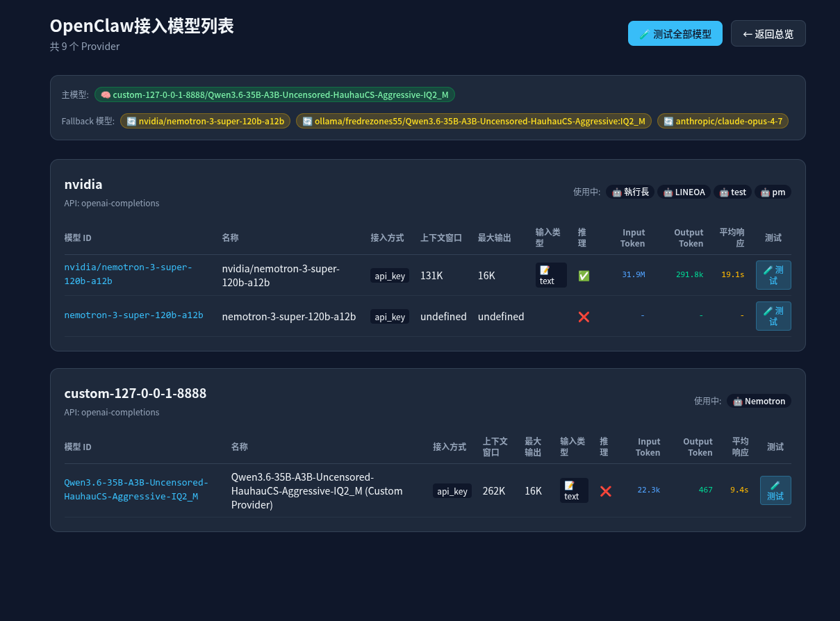This screenshot has height=621, width=840.
Task: Click the LINEOA agent badge
Action: pos(684,192)
